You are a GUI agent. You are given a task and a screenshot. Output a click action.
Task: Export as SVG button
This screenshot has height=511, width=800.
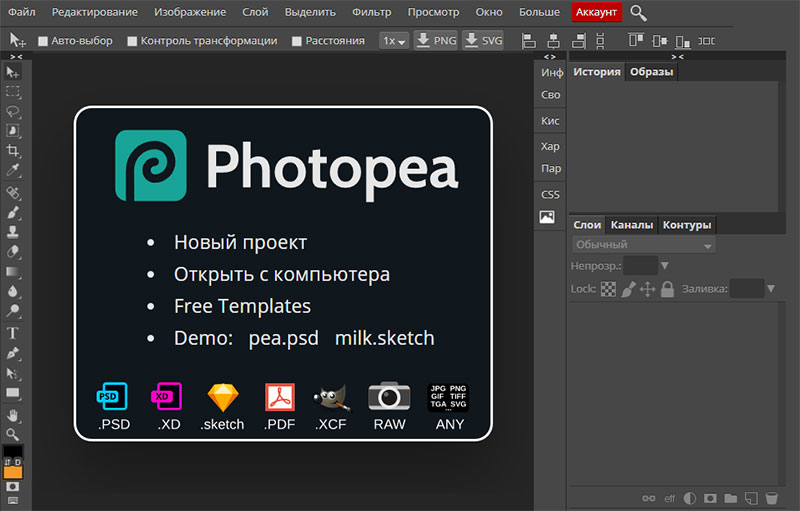coord(483,40)
